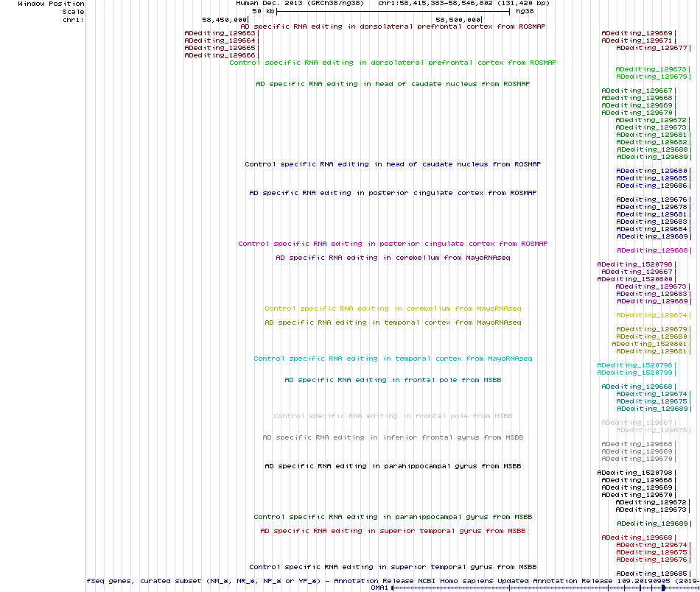This screenshot has width=700, height=592.
Task: Select the ADediting_129666 item label
Action: point(220,55)
